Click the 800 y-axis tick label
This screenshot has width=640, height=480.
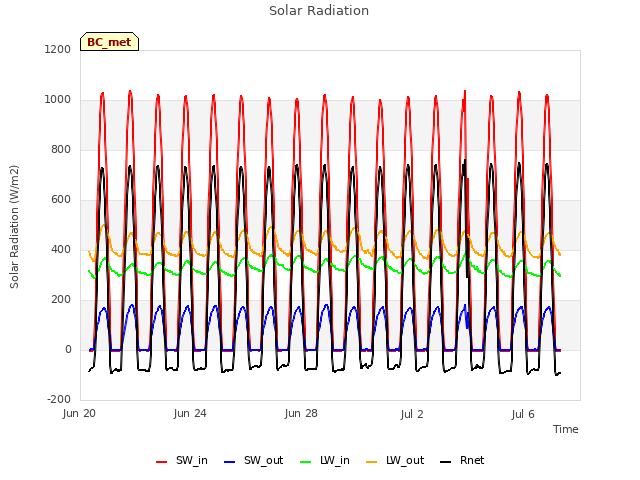[61, 149]
